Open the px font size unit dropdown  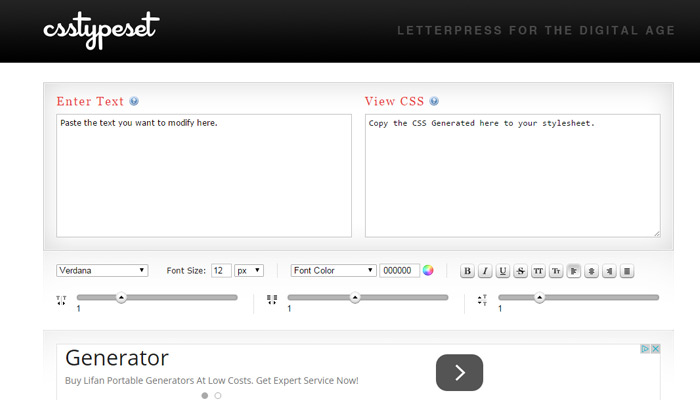pyautogui.click(x=249, y=271)
